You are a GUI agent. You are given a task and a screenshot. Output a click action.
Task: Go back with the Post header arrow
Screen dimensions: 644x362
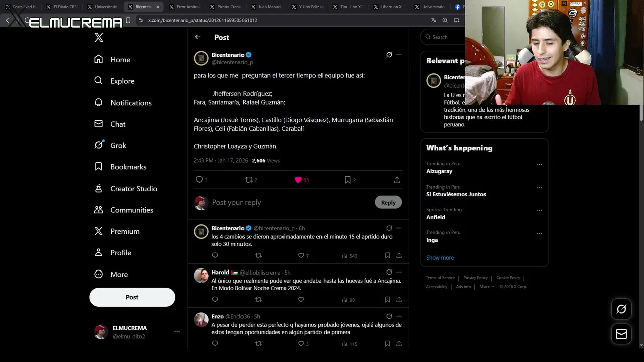pos(198,37)
